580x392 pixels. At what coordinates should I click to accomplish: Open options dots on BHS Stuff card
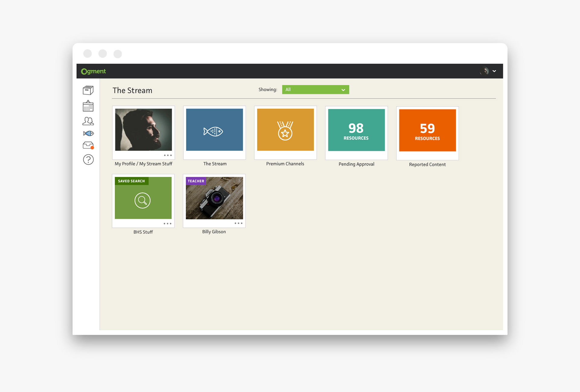pos(167,224)
